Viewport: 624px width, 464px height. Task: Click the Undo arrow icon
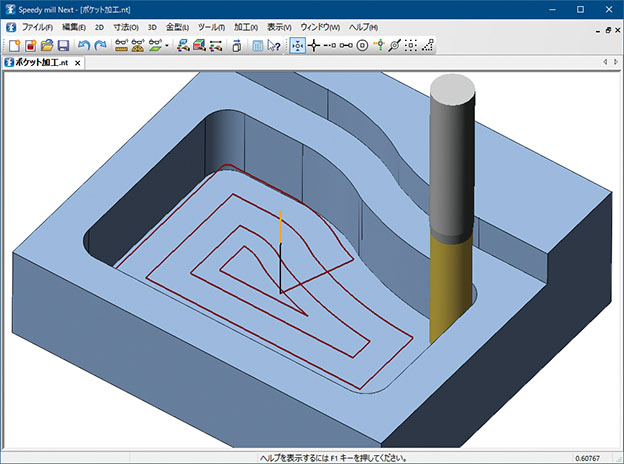pyautogui.click(x=84, y=46)
